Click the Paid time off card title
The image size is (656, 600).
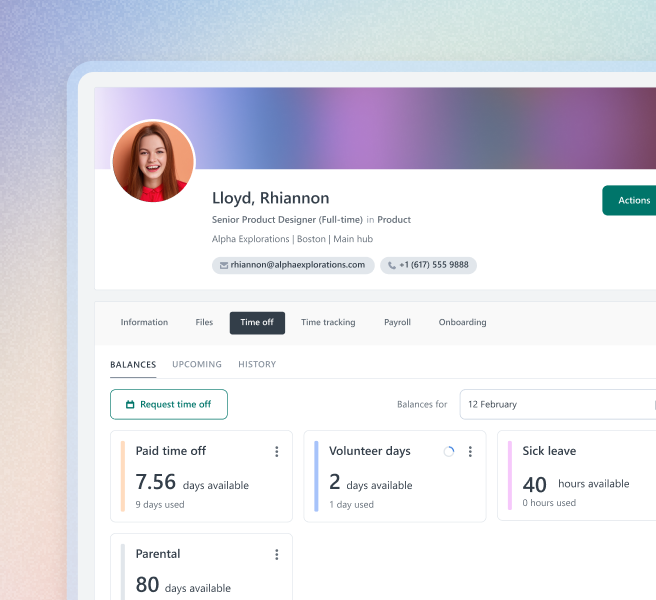(171, 451)
